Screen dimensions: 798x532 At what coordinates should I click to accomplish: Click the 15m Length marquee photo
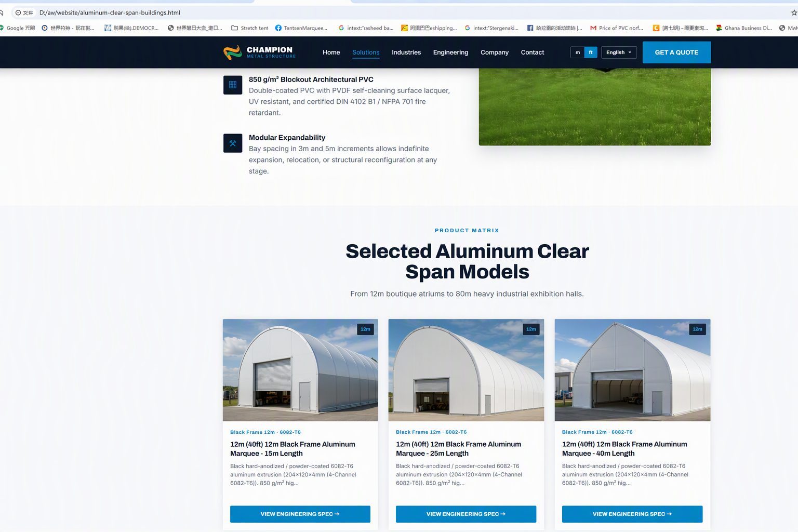pyautogui.click(x=300, y=370)
